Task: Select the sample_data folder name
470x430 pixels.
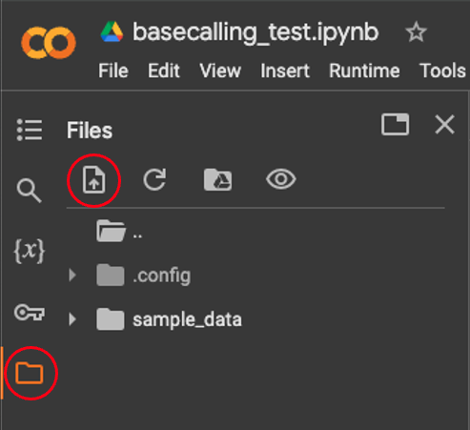Action: (187, 320)
